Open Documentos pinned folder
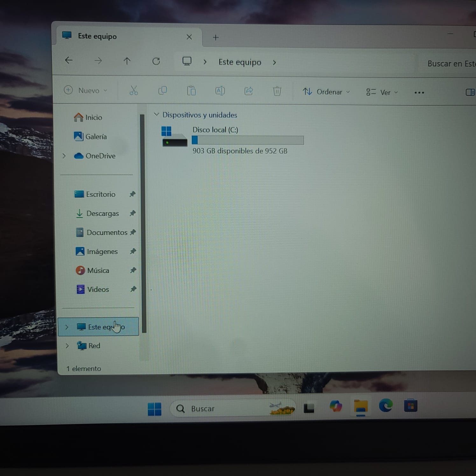The height and width of the screenshot is (476, 476). pyautogui.click(x=102, y=233)
